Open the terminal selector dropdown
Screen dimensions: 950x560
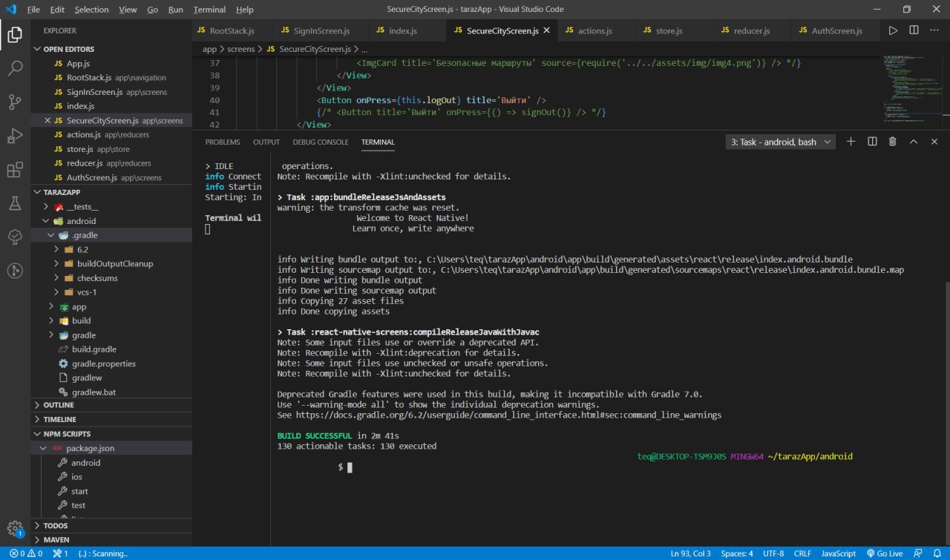781,142
